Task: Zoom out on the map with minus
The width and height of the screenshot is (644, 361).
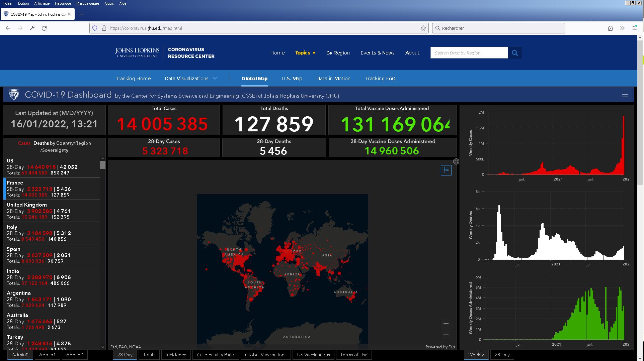Action: [446, 334]
